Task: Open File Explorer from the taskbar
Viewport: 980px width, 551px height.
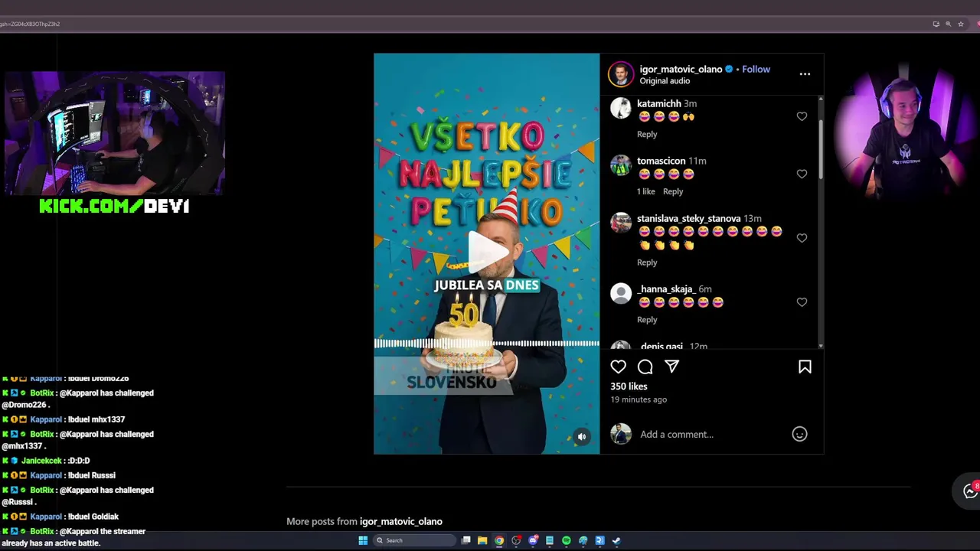Action: tap(482, 540)
